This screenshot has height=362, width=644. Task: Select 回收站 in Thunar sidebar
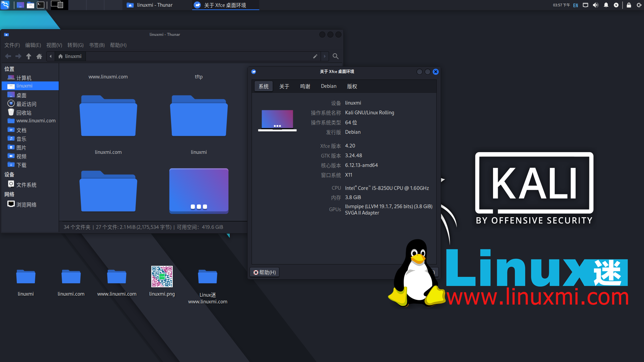tap(30, 113)
